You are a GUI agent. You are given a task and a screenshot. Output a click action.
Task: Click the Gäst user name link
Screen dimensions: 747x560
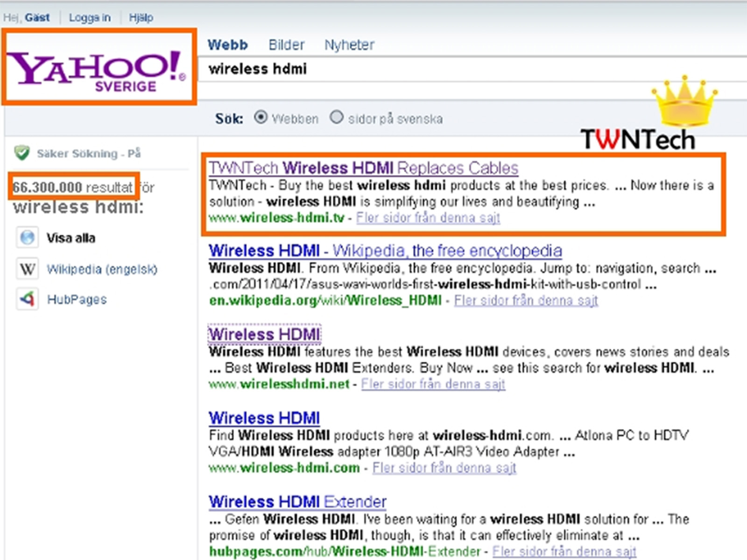(x=37, y=18)
